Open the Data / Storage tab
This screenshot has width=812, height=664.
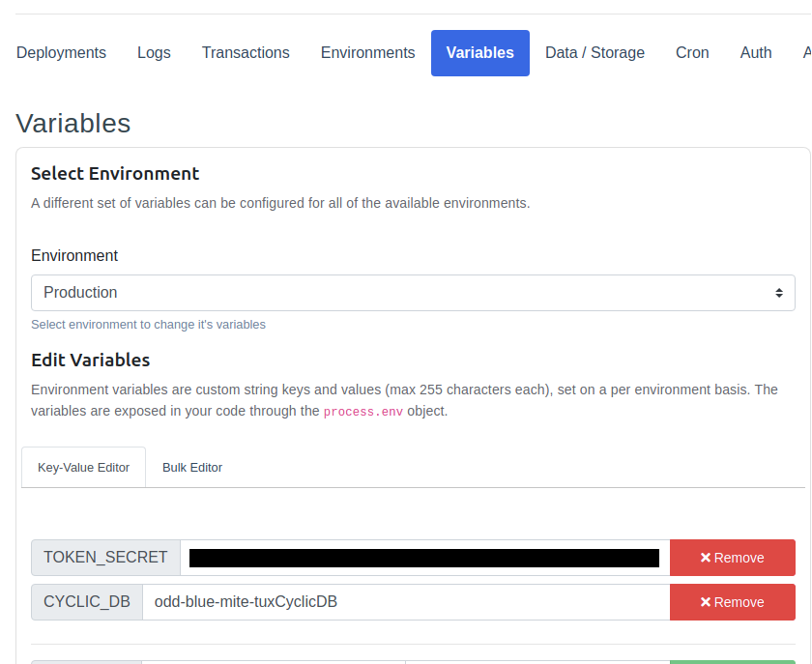click(594, 52)
